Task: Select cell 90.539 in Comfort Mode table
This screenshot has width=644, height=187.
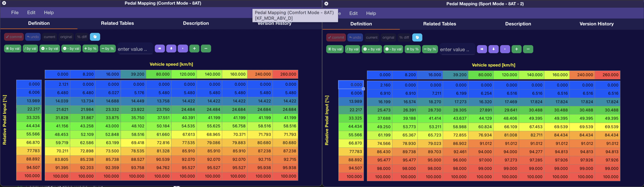Action: tap(159, 159)
